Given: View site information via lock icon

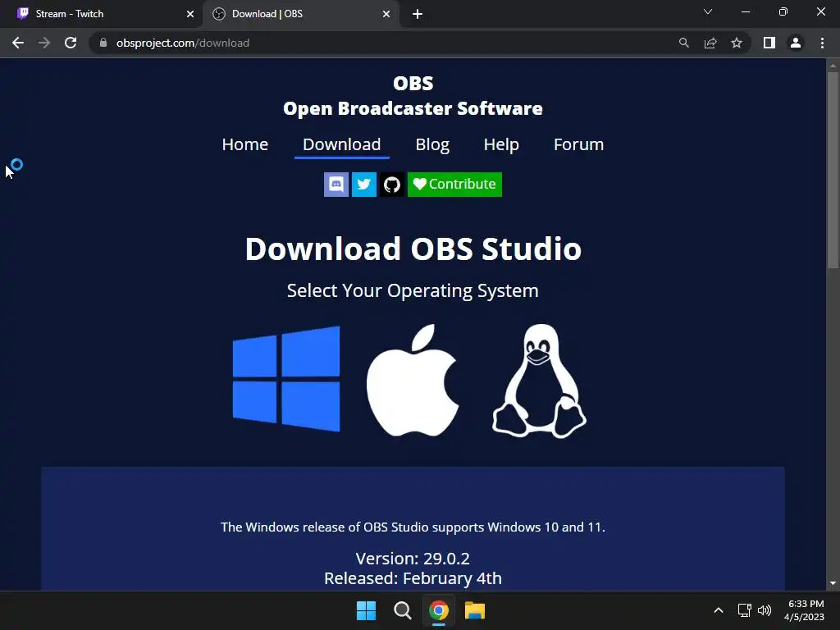Looking at the screenshot, I should 103,43.
